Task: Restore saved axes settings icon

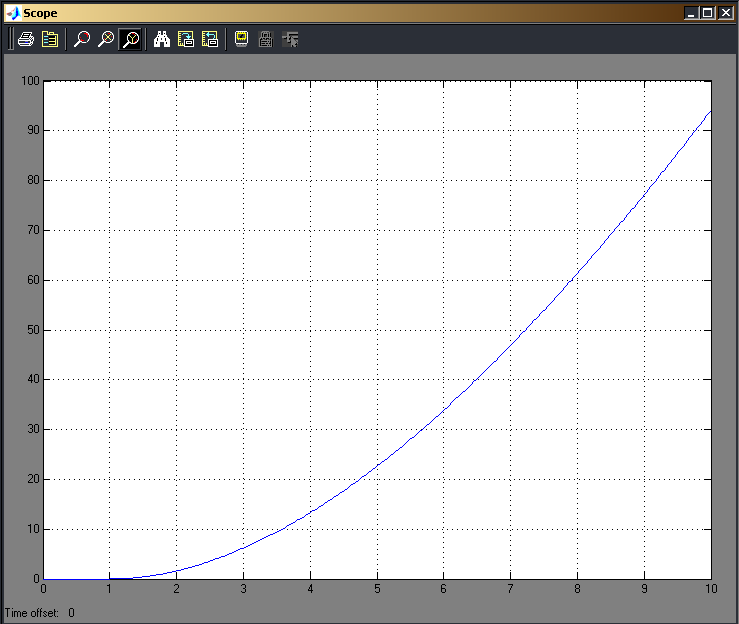Action: click(210, 39)
